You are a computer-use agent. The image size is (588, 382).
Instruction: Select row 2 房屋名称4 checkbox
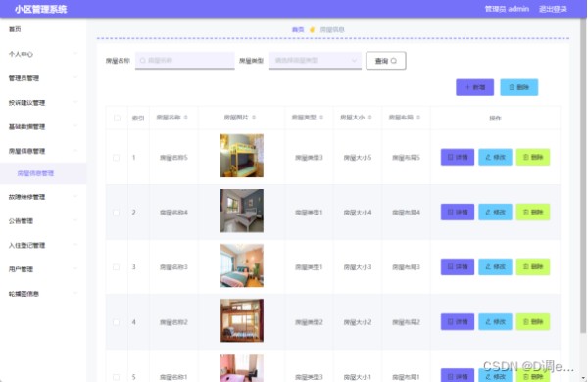point(117,213)
